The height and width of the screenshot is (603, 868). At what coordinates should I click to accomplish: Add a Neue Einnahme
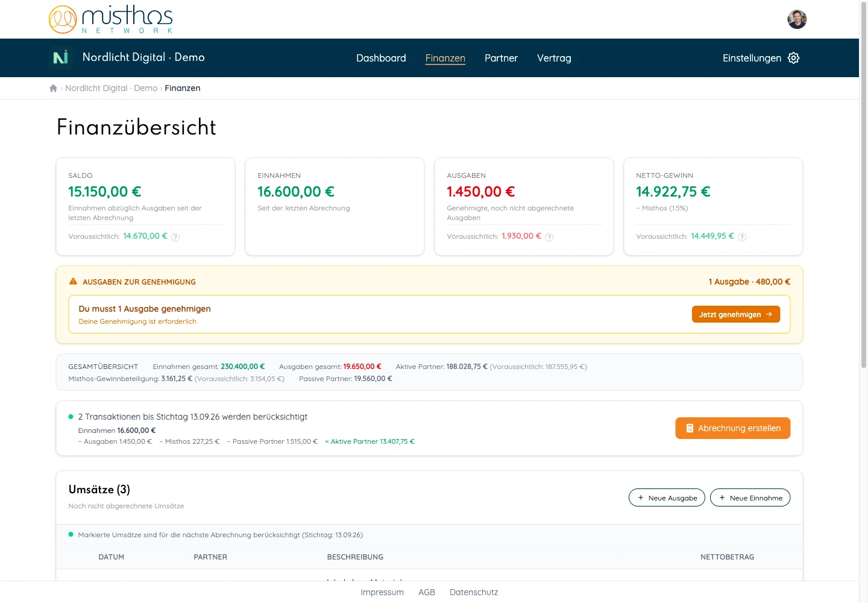(750, 497)
